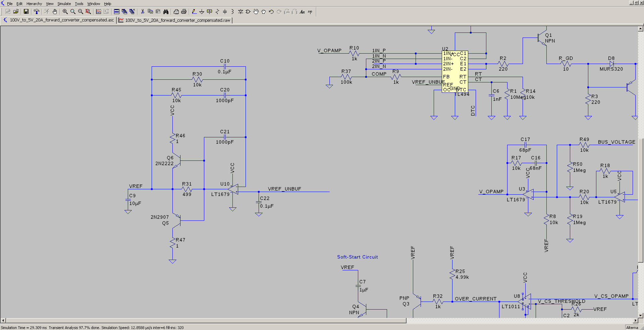Viewport: 644px width, 330px height.
Task: Click the horizontal scrollbar right arrow
Action: 635,321
